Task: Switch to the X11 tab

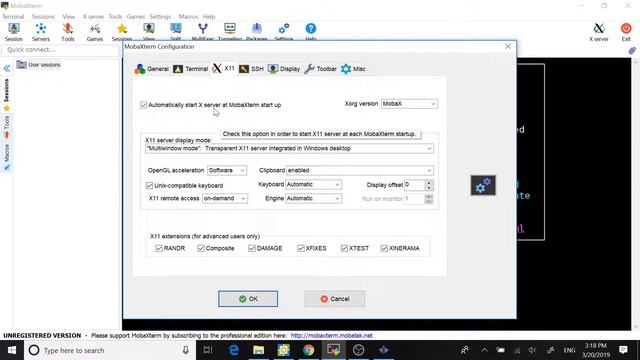Action: pyautogui.click(x=224, y=69)
